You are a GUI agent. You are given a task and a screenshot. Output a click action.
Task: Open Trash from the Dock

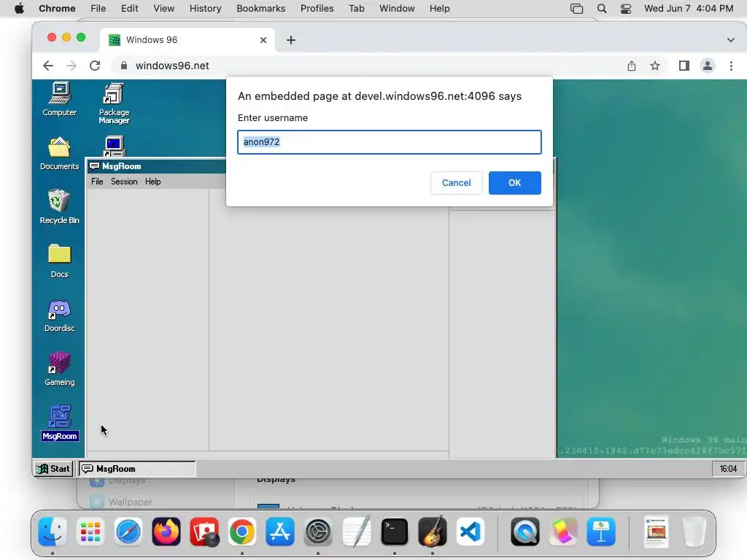(x=694, y=532)
